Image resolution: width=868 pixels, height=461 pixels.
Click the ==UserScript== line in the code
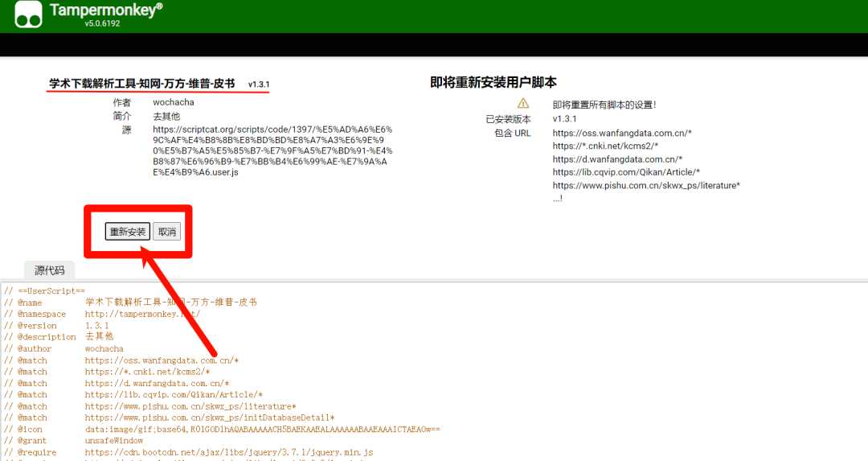45,291
